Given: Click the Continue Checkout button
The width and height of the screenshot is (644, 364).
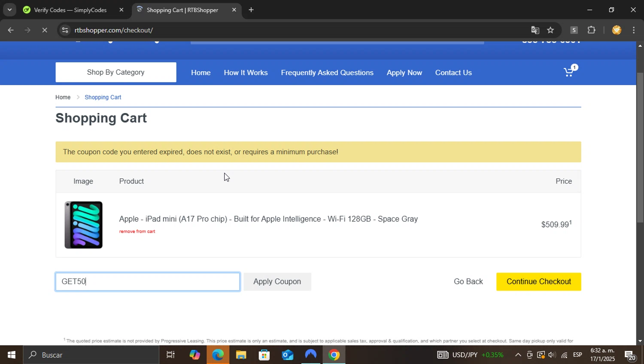Looking at the screenshot, I should (x=539, y=281).
